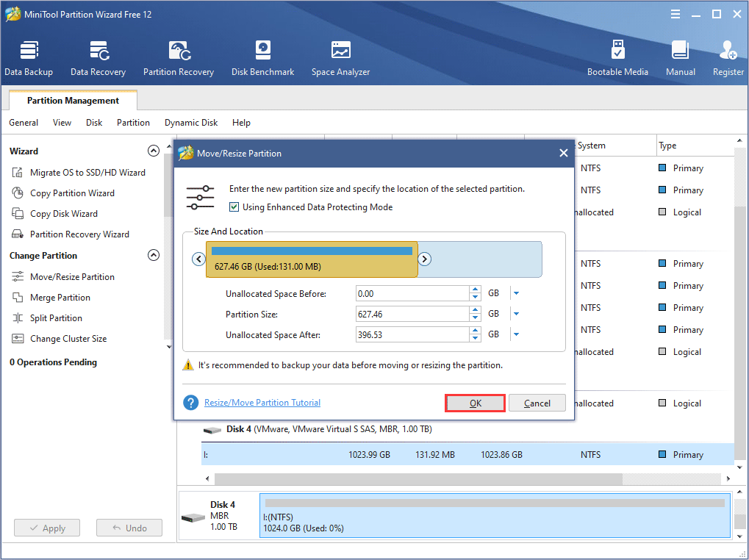Launch Data Recovery from the toolbar

[x=98, y=58]
